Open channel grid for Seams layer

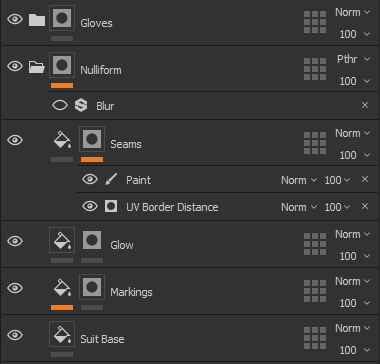coord(315,143)
